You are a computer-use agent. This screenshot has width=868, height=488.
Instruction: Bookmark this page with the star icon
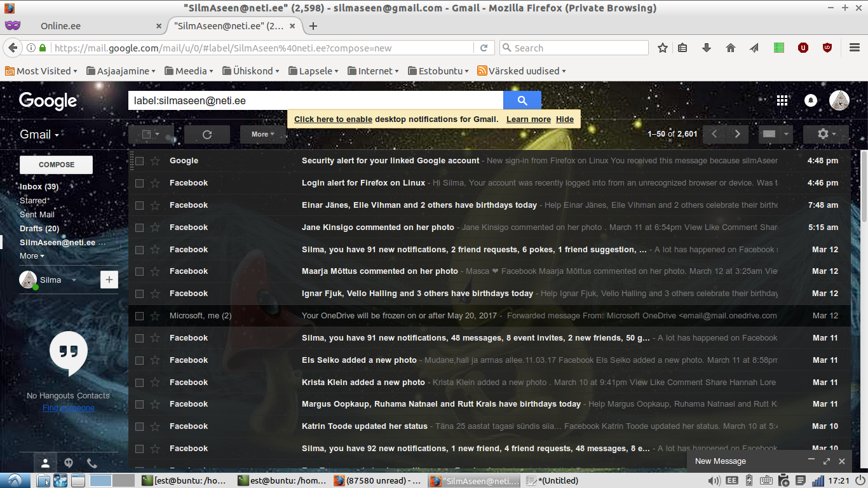pos(663,48)
